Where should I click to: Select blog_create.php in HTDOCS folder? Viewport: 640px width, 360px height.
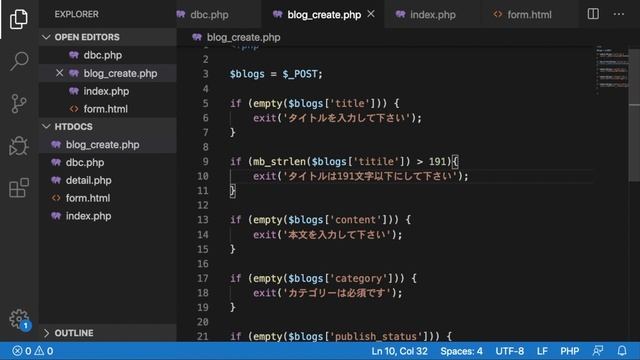[108, 144]
